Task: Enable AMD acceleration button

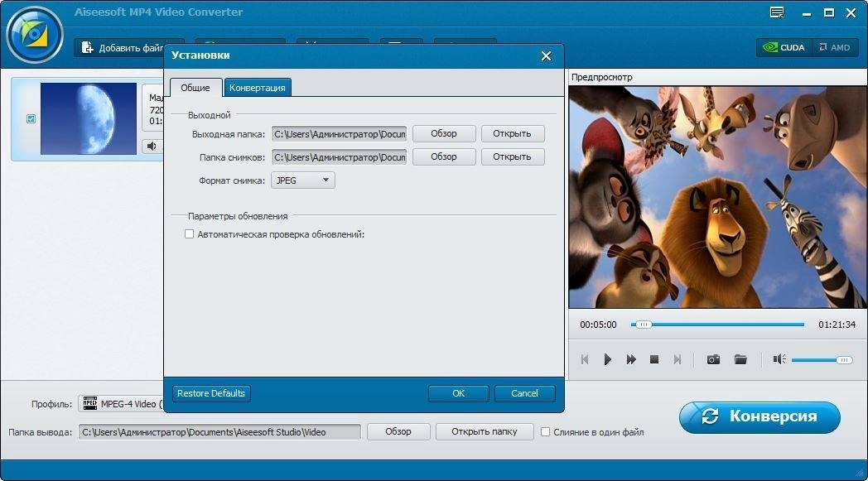Action: pyautogui.click(x=836, y=47)
